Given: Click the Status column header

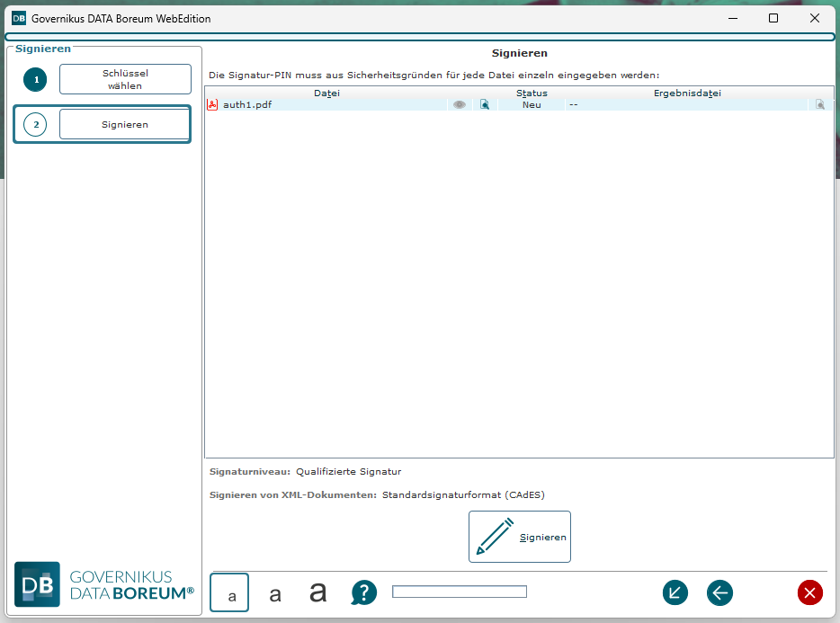Looking at the screenshot, I should point(532,93).
